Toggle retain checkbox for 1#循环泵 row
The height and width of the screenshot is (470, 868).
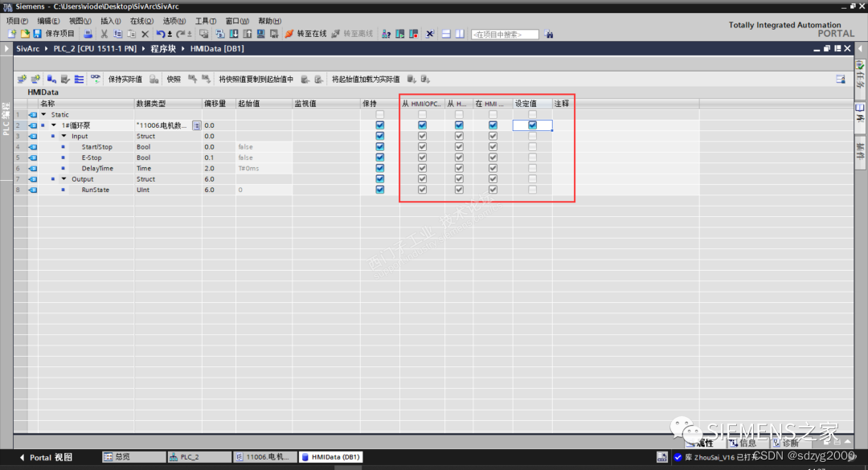point(379,125)
